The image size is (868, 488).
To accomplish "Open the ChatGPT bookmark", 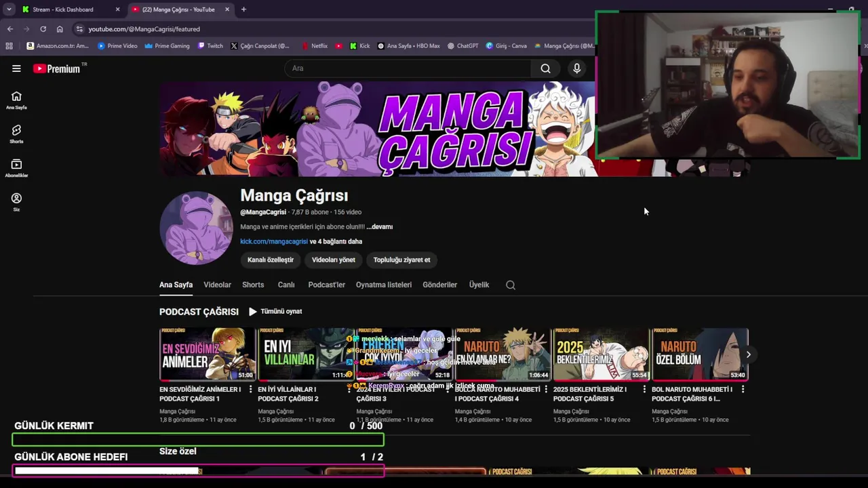I will (x=462, y=46).
